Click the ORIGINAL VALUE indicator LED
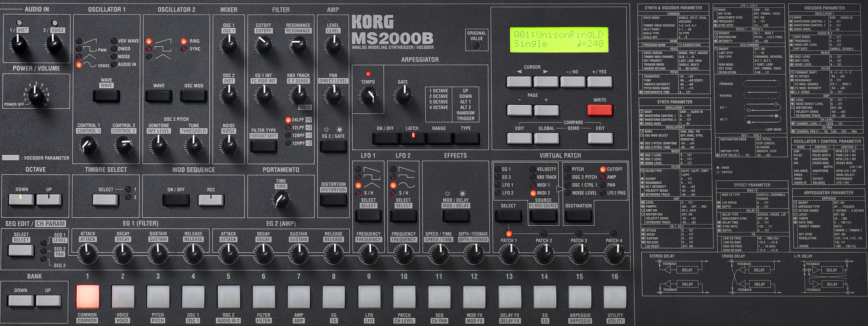The width and height of the screenshot is (868, 326). [x=477, y=46]
